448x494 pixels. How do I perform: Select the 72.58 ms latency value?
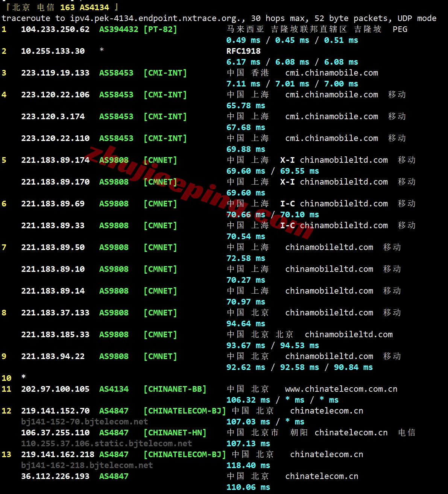(x=246, y=258)
